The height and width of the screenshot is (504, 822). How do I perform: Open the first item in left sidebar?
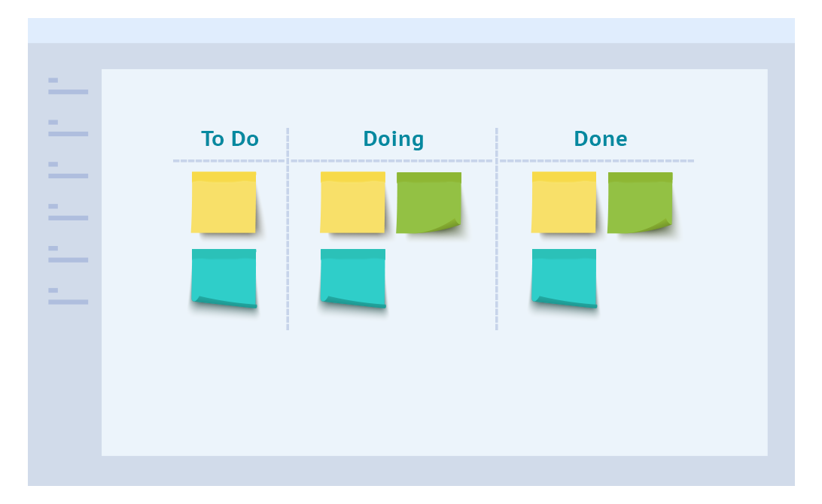click(68, 87)
